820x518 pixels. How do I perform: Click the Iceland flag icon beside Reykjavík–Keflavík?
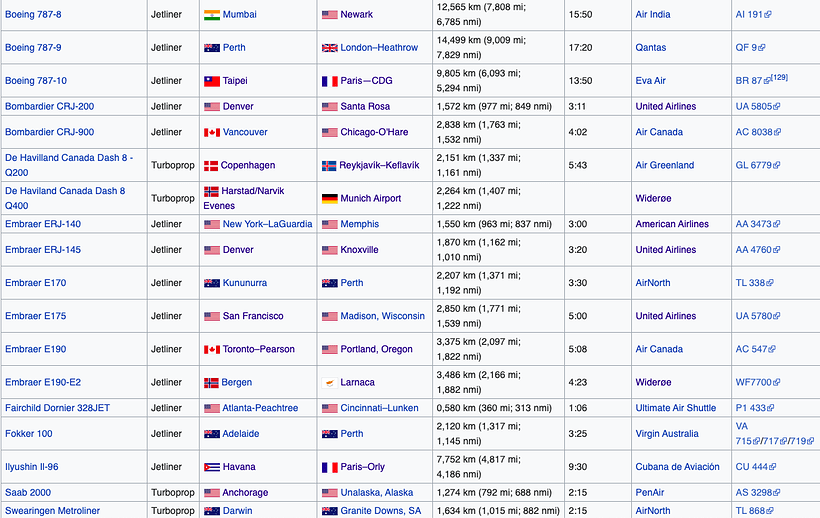coord(329,166)
